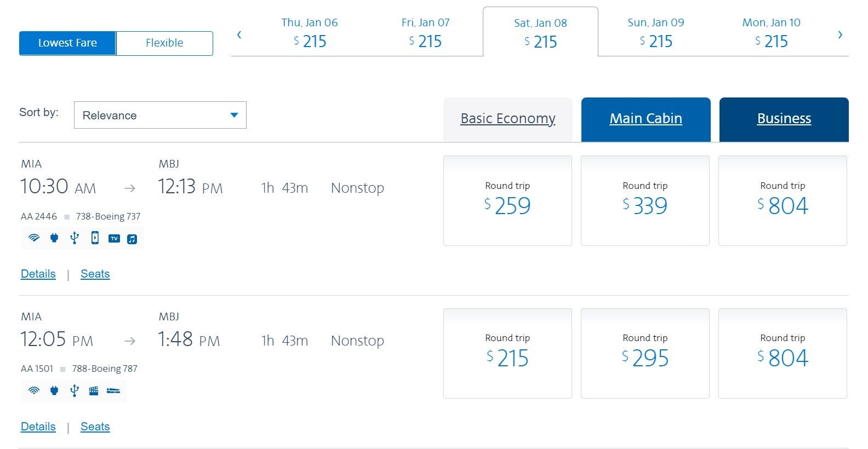
Task: Click the movie clapperboard icon on AA 1501
Action: (x=94, y=390)
